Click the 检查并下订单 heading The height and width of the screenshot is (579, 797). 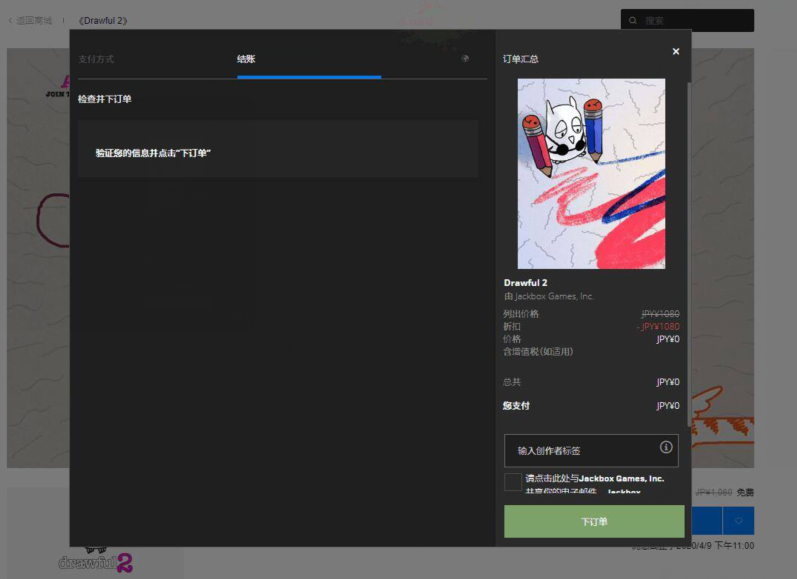[x=105, y=99]
